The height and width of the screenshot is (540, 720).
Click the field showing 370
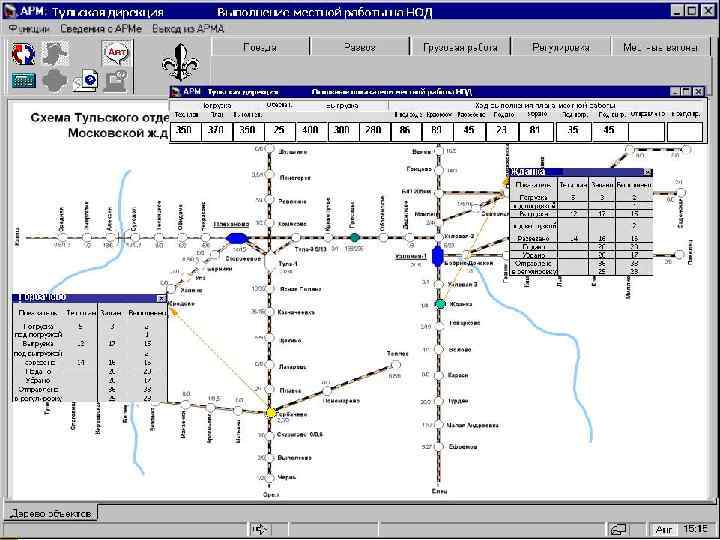coord(216,131)
